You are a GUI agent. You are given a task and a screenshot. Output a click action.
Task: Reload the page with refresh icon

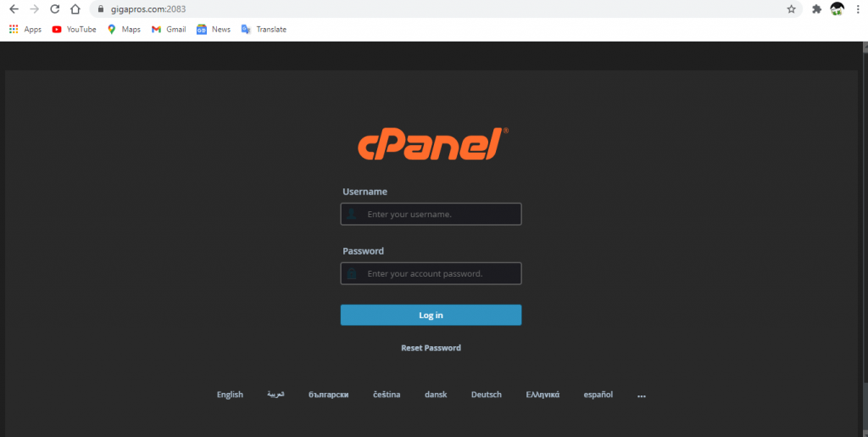[55, 9]
